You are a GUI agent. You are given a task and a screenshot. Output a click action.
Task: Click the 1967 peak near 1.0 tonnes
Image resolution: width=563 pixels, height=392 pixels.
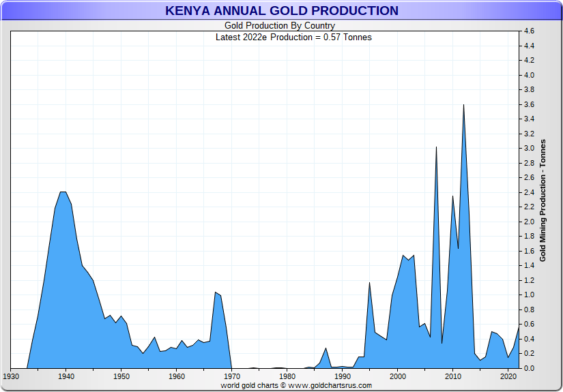216,293
